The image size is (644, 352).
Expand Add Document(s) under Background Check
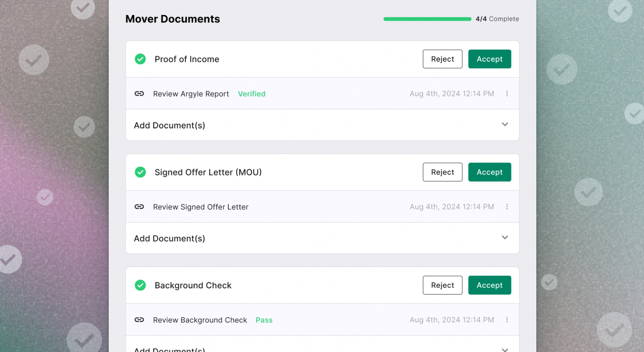[x=505, y=349]
